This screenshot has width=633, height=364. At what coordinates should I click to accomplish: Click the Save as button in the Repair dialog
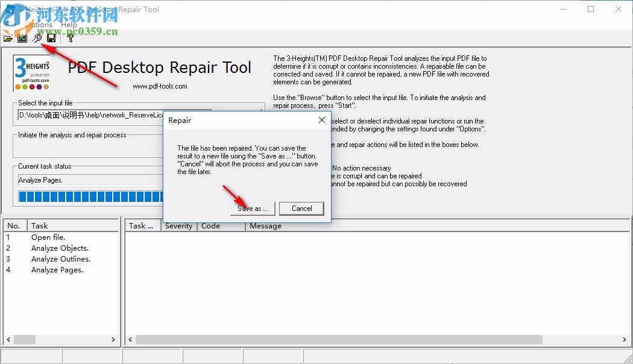click(x=252, y=208)
